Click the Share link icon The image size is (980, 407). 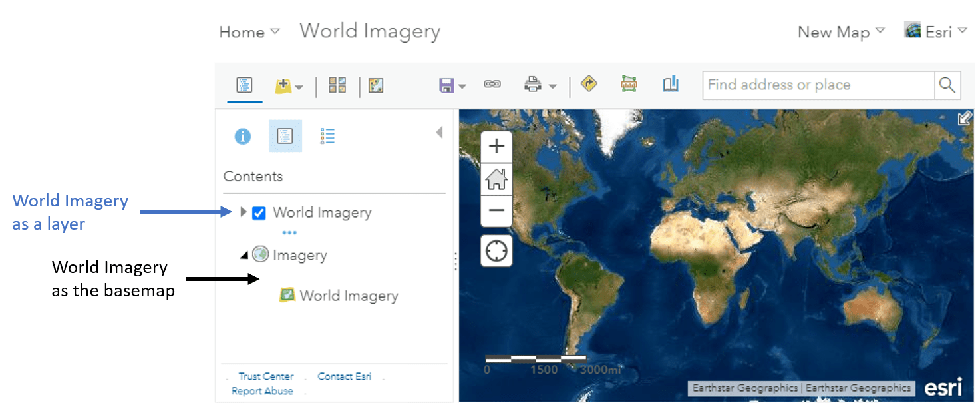coord(492,85)
